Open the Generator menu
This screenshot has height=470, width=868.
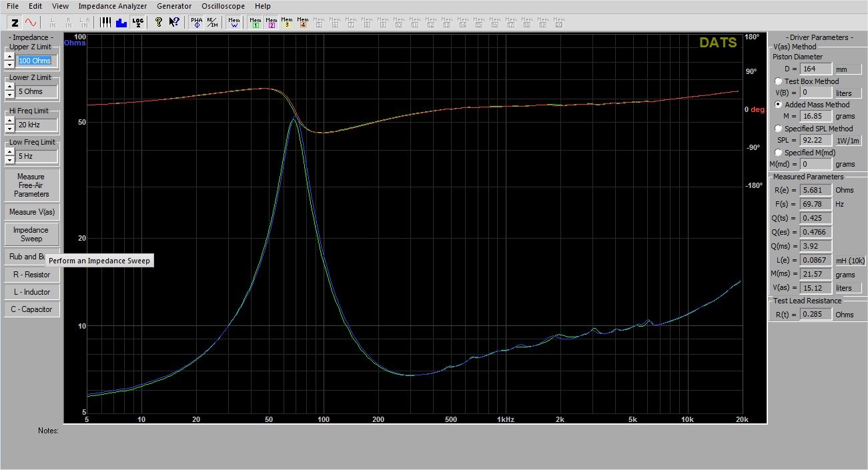point(173,6)
